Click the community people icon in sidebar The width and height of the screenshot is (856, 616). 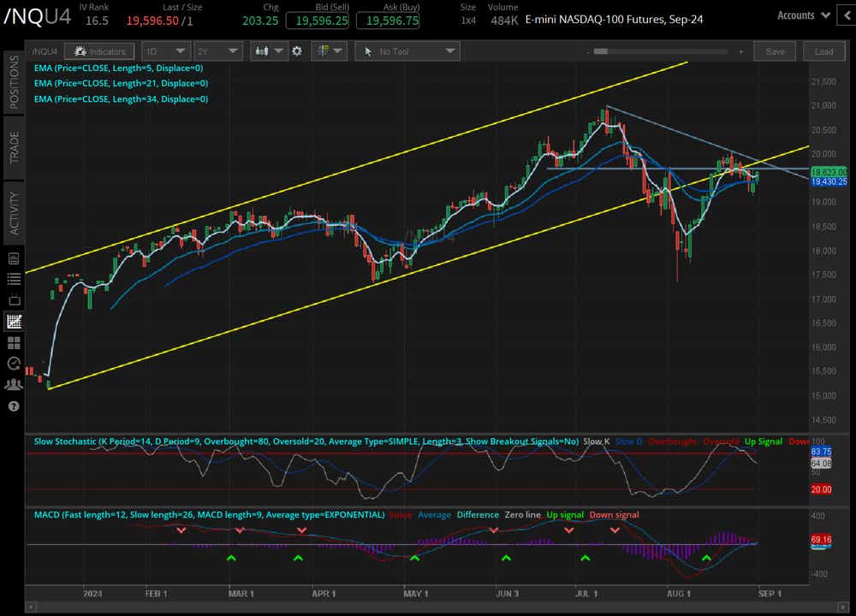click(x=13, y=384)
